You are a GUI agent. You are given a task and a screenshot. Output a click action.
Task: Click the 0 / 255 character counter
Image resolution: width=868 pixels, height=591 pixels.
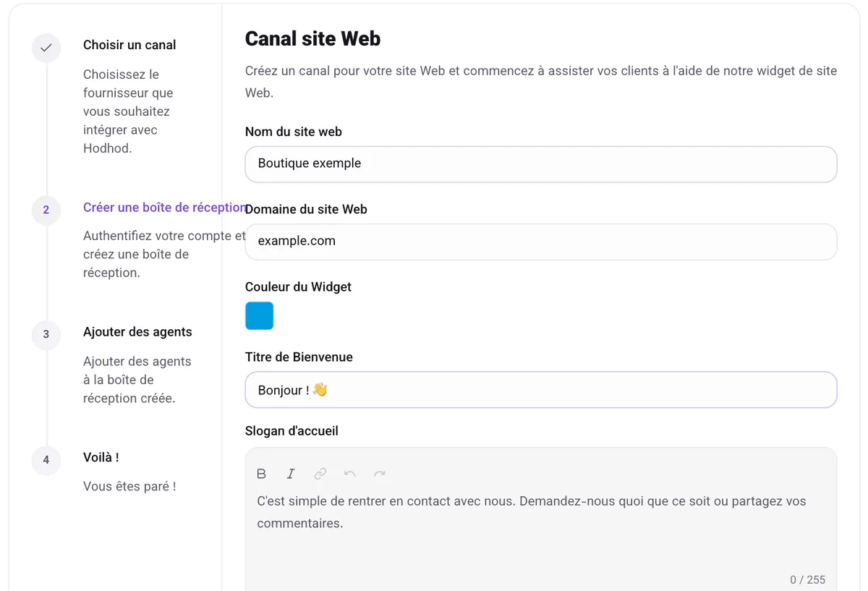(x=808, y=579)
